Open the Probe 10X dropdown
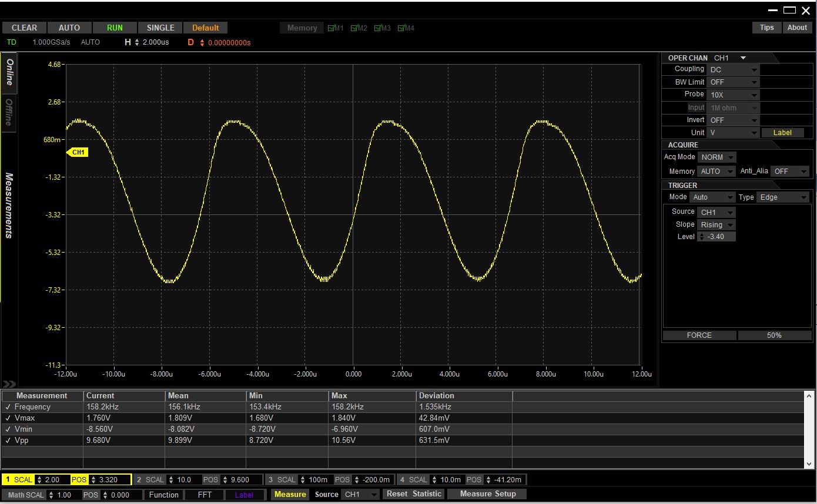817x504 pixels. pyautogui.click(x=734, y=95)
